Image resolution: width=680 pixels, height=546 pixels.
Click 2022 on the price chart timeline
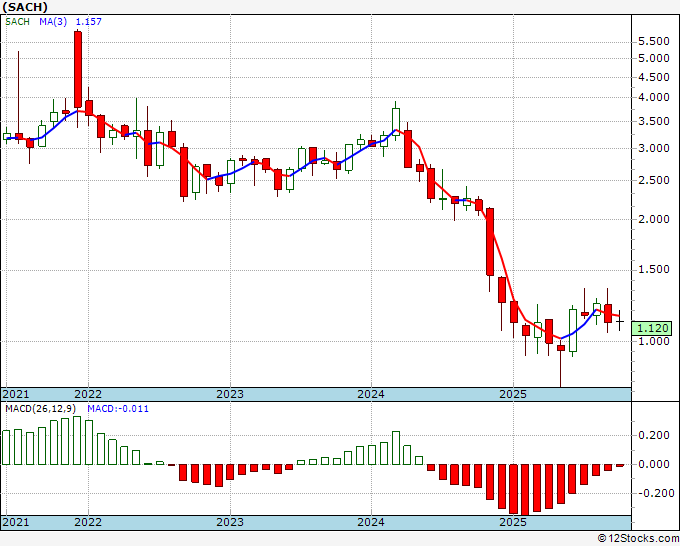(88, 394)
